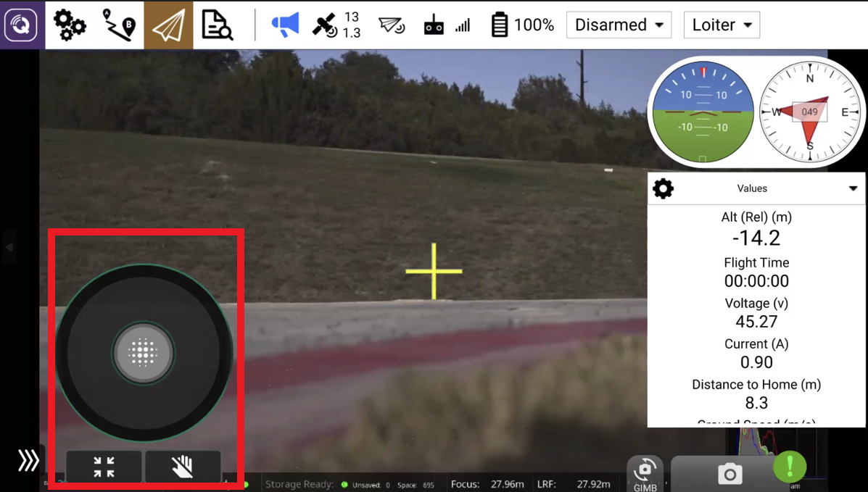
Task: Switch to Plan view waypoint icon
Action: click(119, 25)
